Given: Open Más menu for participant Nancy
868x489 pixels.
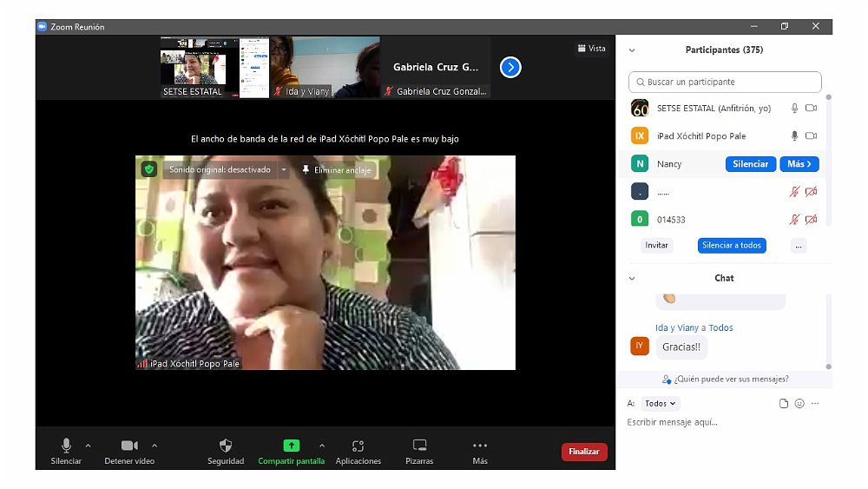Looking at the screenshot, I should point(799,164).
